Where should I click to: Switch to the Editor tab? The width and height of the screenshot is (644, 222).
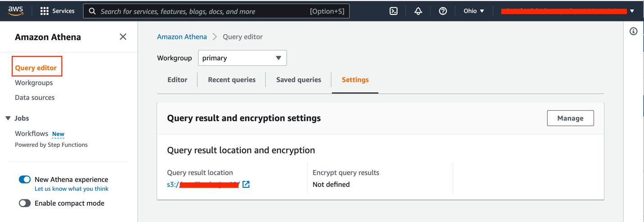tap(177, 80)
